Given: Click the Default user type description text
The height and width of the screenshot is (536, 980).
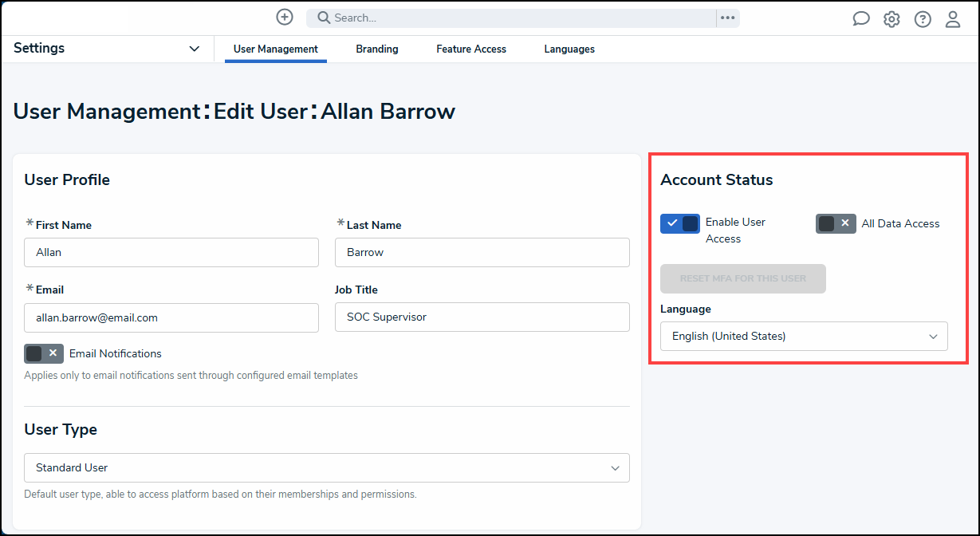Looking at the screenshot, I should (221, 495).
